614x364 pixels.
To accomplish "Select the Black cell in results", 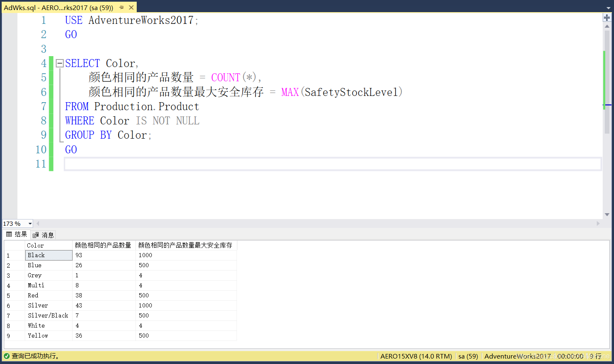I will click(x=49, y=255).
